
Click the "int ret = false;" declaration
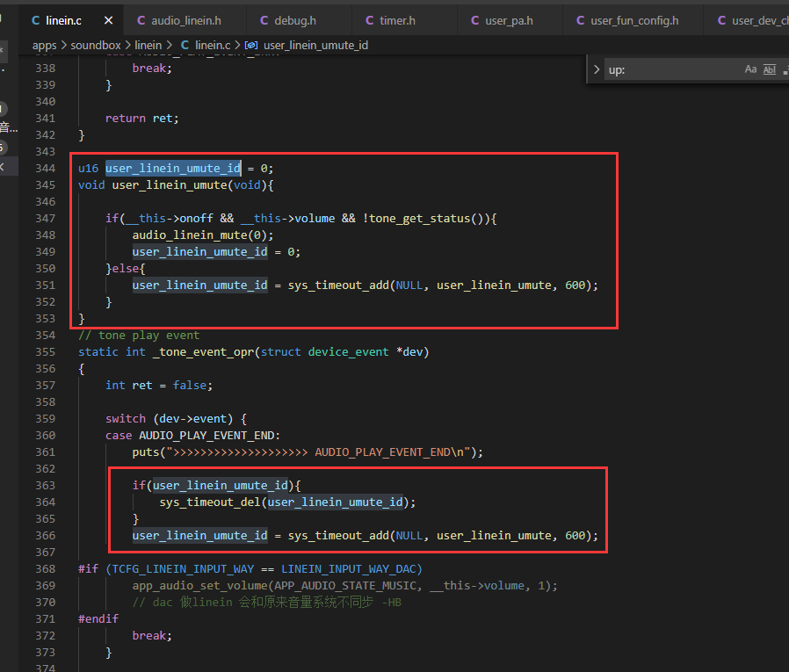coord(159,386)
